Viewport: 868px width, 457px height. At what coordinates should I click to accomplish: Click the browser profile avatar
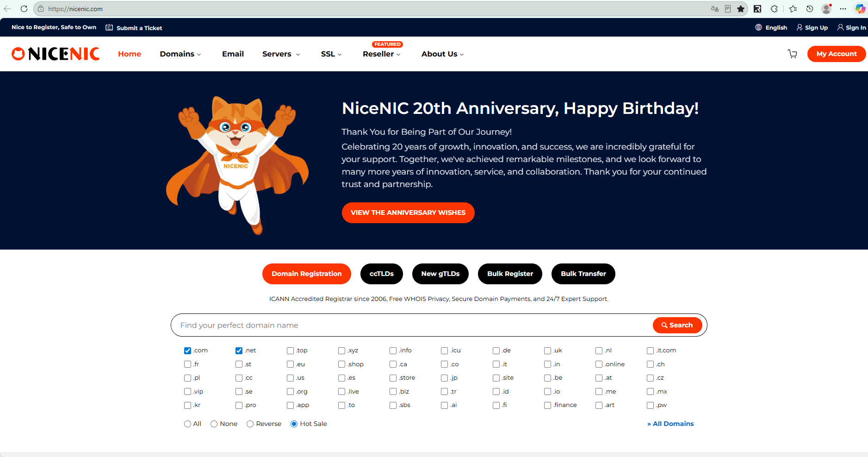826,9
